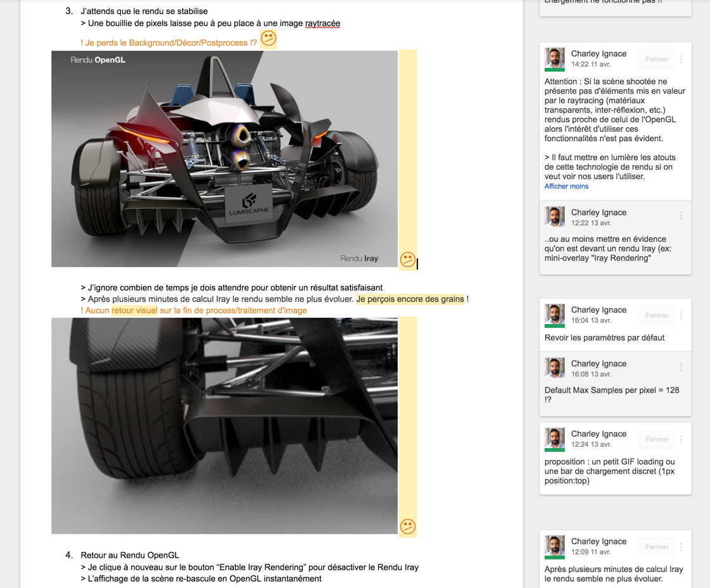Viewport: 710px width, 588px height.
Task: Click the confused emoji beside the Rendu Iray image
Action: (x=407, y=260)
